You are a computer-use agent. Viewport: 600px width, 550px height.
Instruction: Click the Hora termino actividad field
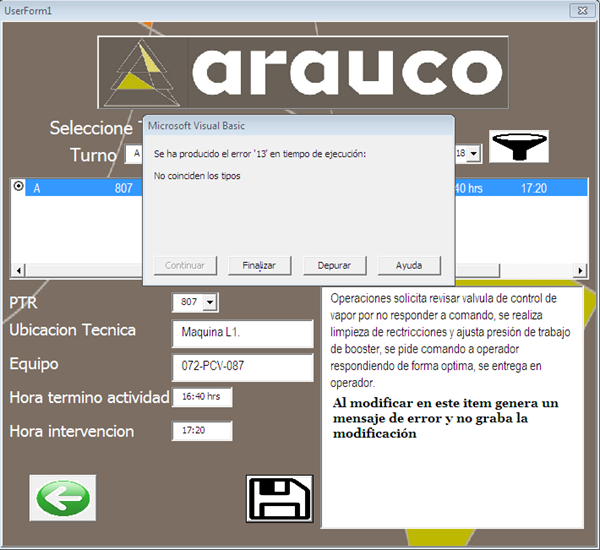click(202, 397)
